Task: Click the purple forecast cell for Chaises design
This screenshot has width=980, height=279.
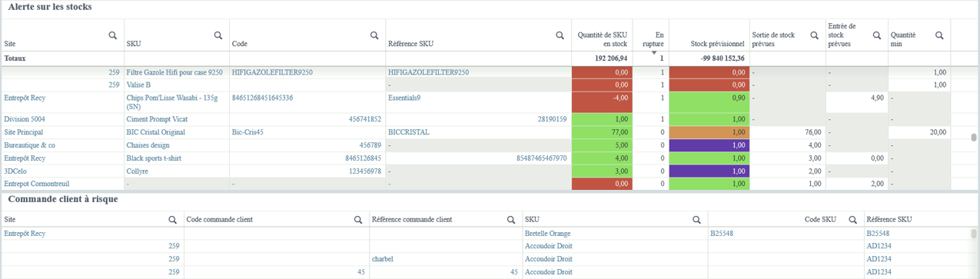Action: (709, 144)
